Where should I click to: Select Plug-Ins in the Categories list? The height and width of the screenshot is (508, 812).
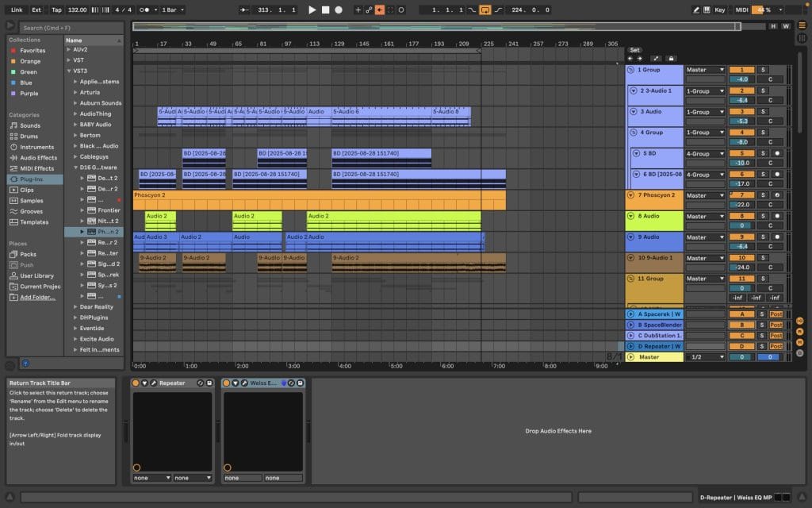pos(33,179)
